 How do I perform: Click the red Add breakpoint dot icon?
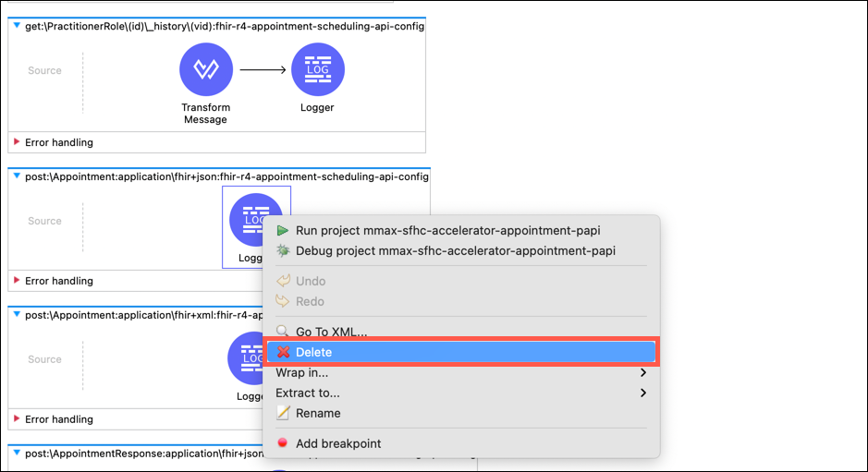282,442
